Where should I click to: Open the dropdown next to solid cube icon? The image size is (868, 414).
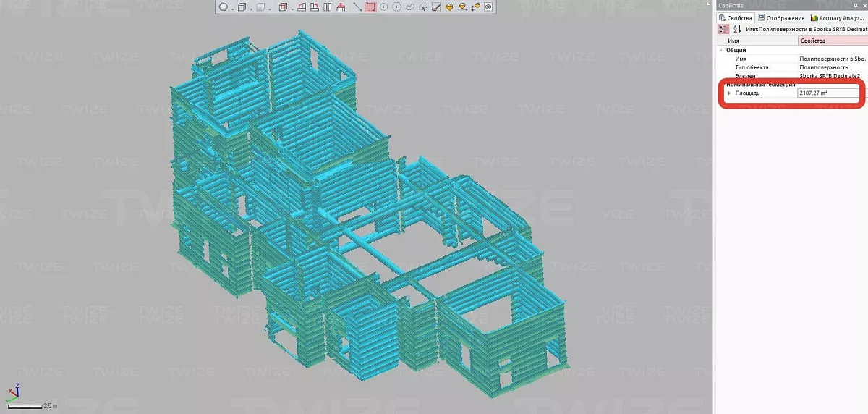pos(268,7)
